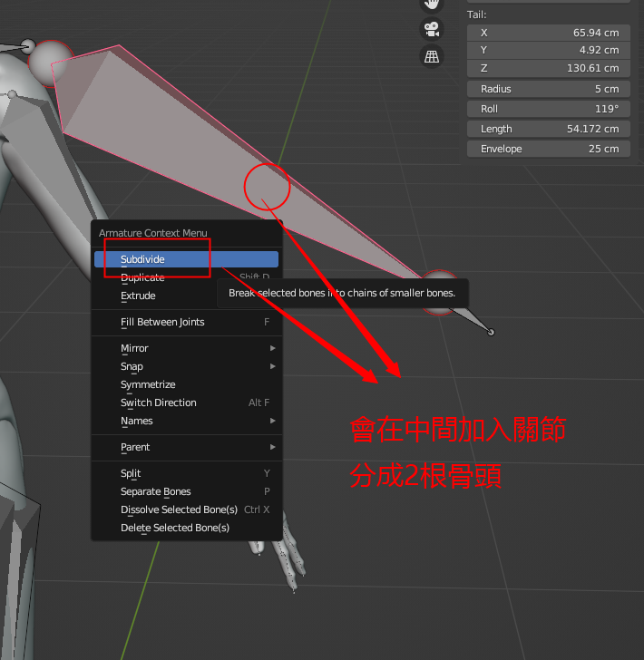
Task: Click Switch Direction menu item
Action: pos(159,403)
